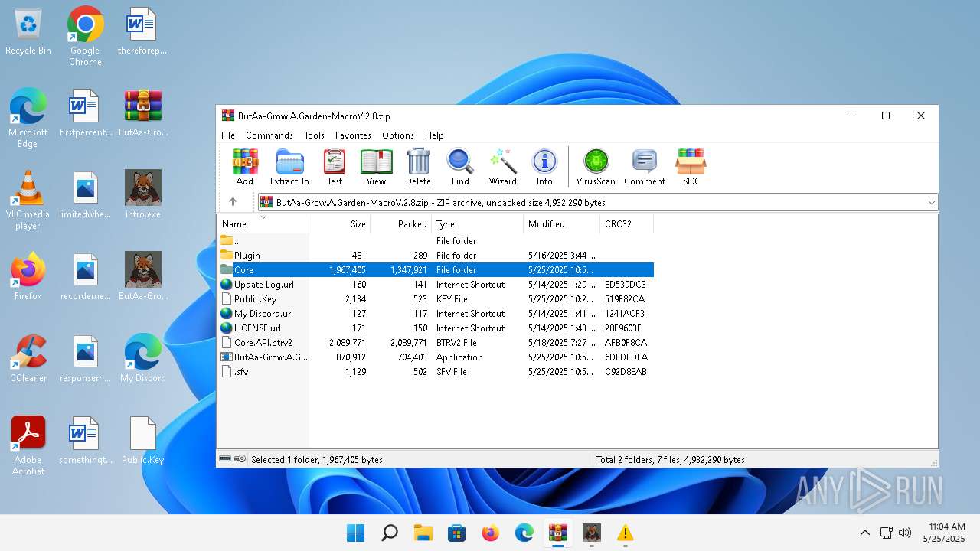Image resolution: width=980 pixels, height=551 pixels.
Task: Open the Tools menu
Action: pyautogui.click(x=314, y=135)
